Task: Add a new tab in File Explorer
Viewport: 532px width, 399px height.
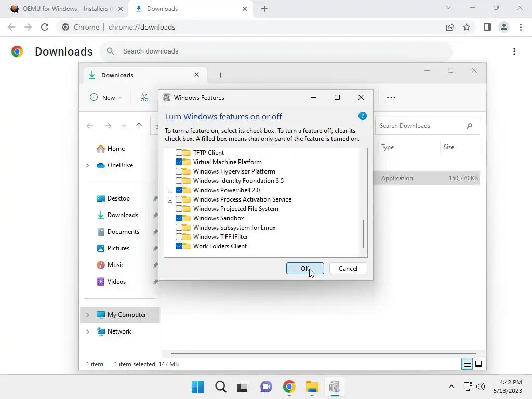Action: pyautogui.click(x=220, y=75)
